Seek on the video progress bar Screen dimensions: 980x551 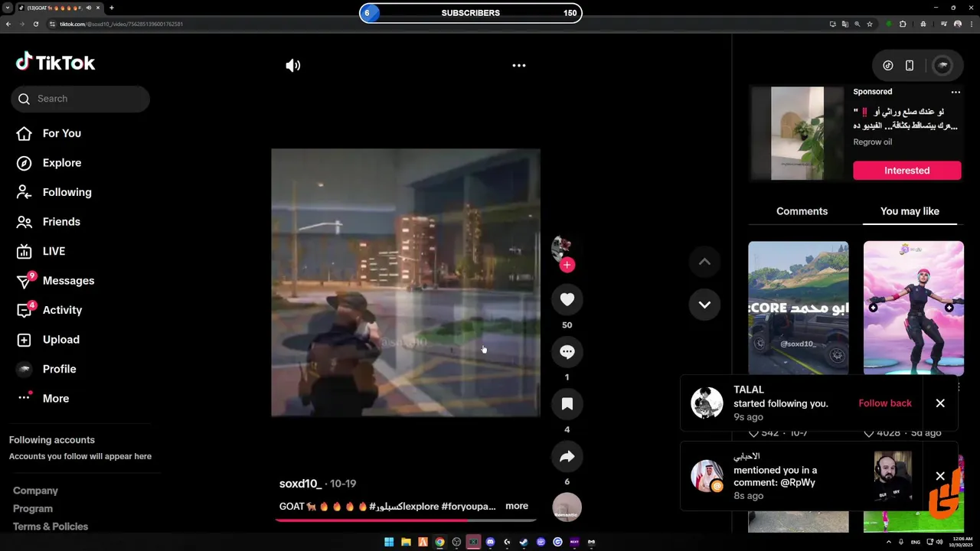click(x=406, y=520)
